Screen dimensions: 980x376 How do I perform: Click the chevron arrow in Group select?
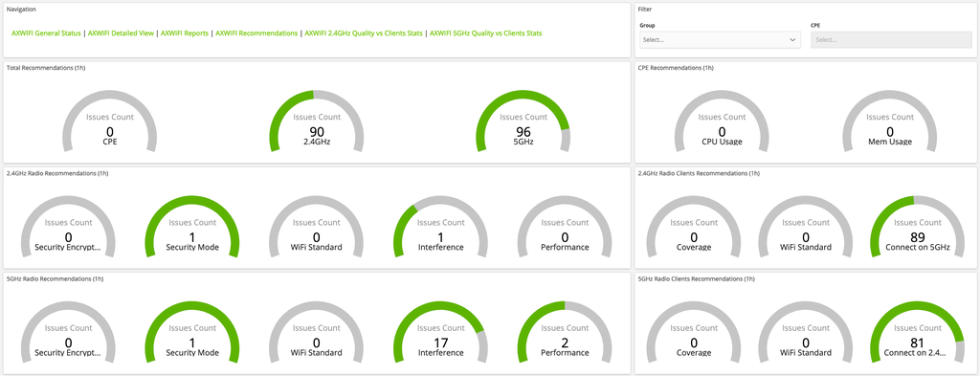click(x=792, y=40)
